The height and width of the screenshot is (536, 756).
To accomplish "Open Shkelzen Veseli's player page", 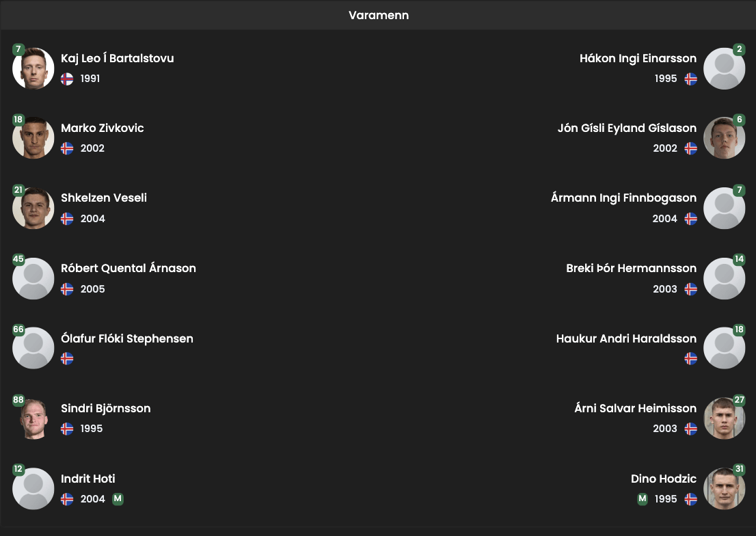I will (104, 198).
